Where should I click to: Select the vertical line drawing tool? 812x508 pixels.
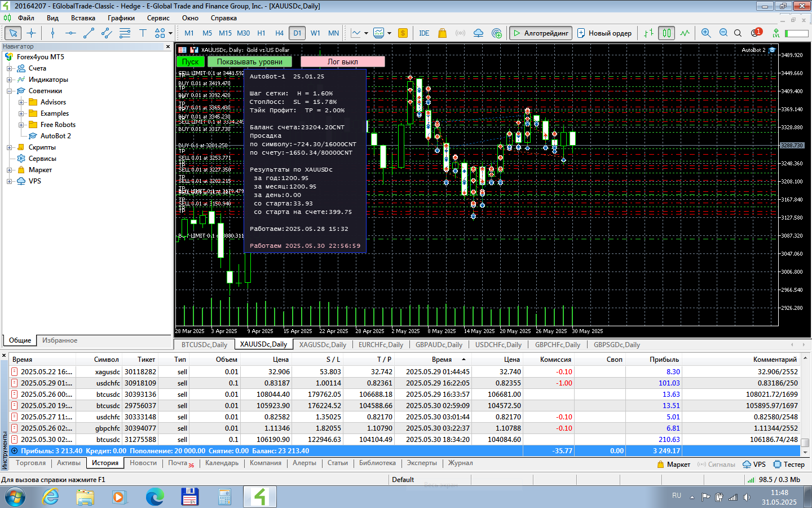tap(52, 33)
